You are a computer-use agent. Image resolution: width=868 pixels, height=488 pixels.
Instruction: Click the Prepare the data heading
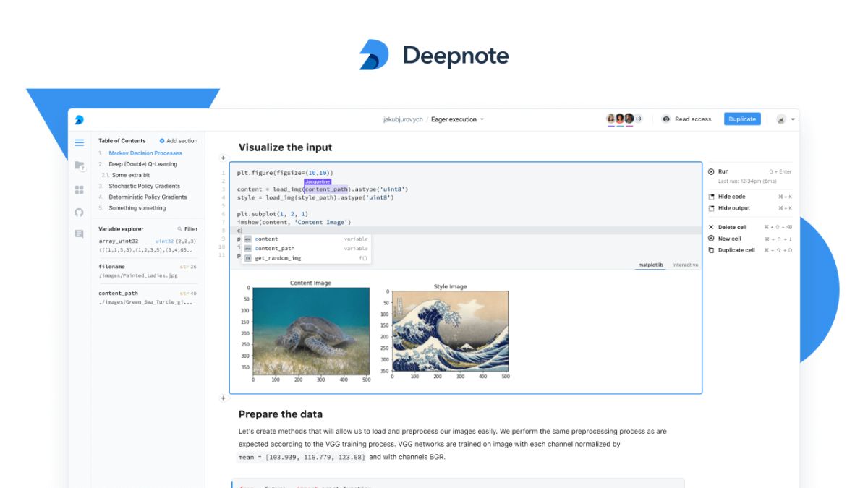(281, 414)
